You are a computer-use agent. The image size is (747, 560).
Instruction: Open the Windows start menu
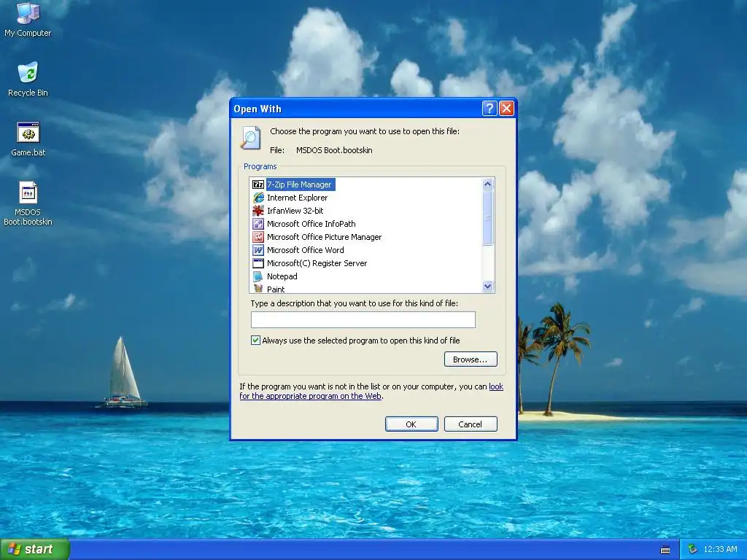35,549
